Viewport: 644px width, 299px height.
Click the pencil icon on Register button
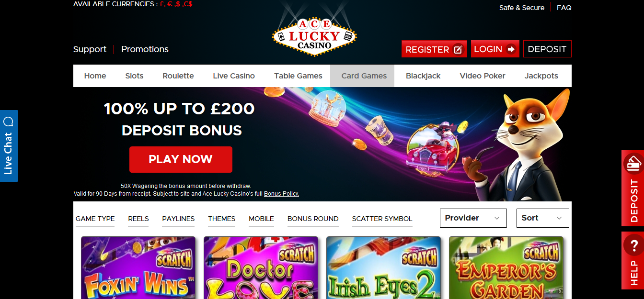[458, 49]
